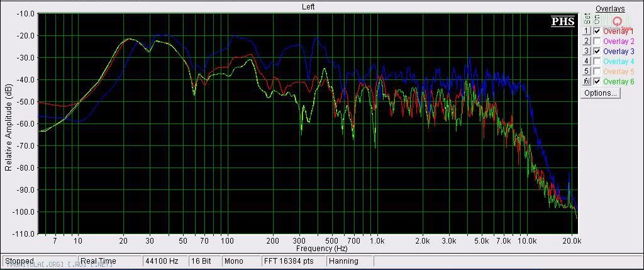Click the PHS label on the plot

(563, 21)
